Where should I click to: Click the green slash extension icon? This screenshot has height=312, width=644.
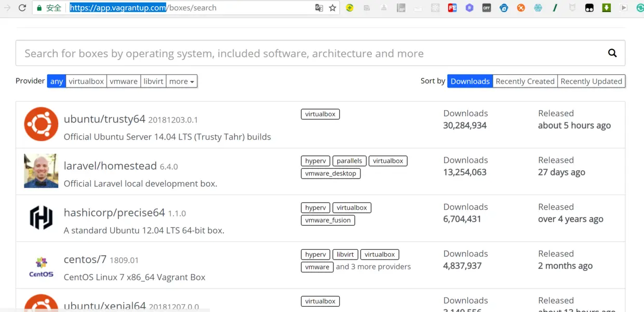tap(555, 8)
